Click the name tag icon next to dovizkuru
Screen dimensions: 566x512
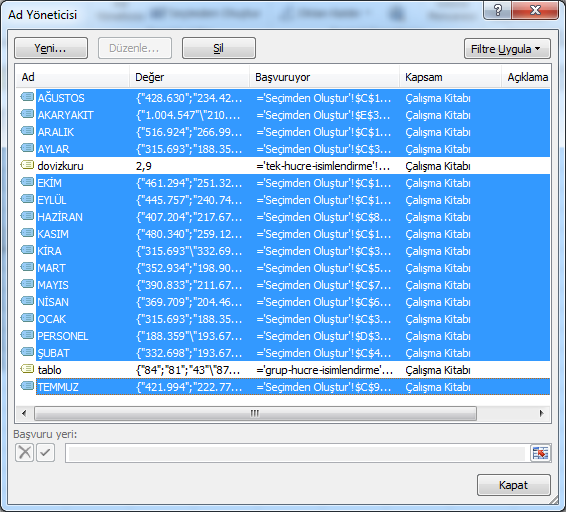click(x=27, y=165)
